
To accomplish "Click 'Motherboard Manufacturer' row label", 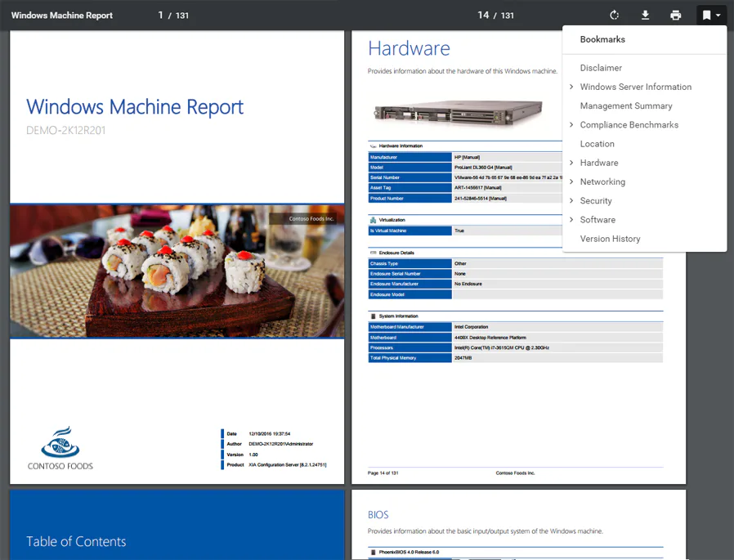I will click(397, 327).
